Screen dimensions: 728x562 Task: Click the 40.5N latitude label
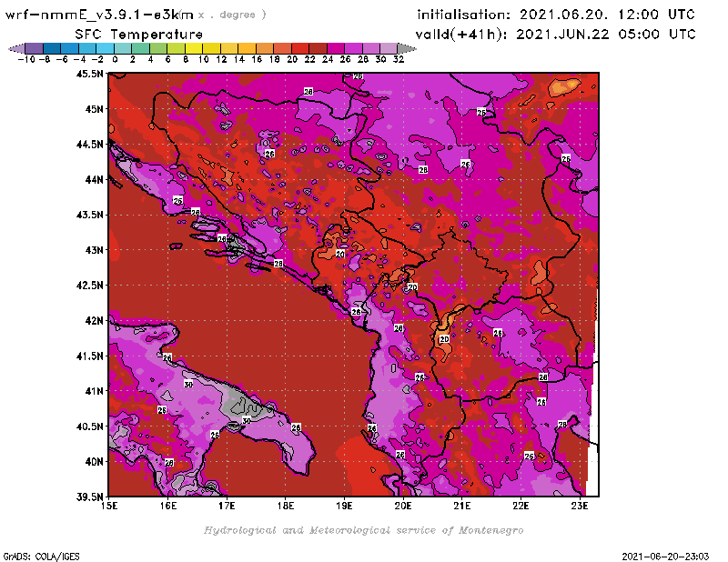89,427
